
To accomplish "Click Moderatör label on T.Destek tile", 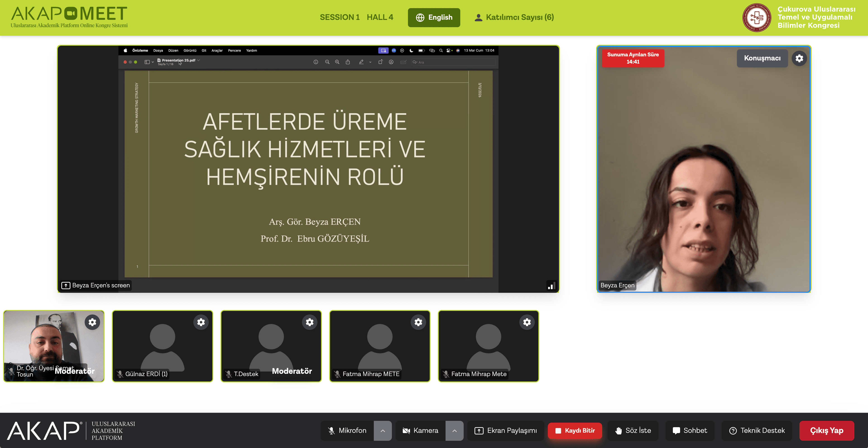I will coord(292,371).
